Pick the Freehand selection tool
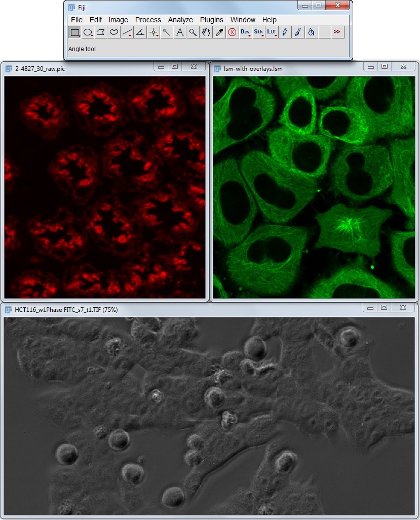The width and height of the screenshot is (420, 520). tap(114, 32)
